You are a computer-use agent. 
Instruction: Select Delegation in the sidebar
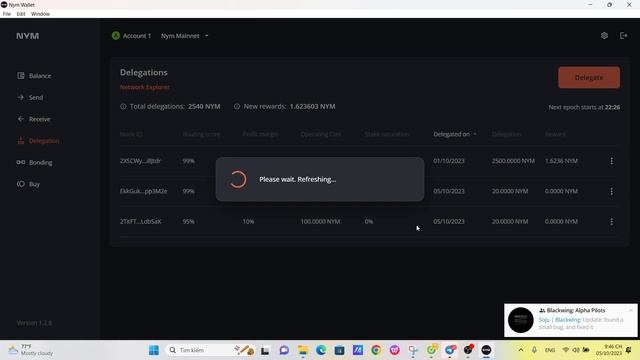38,140
